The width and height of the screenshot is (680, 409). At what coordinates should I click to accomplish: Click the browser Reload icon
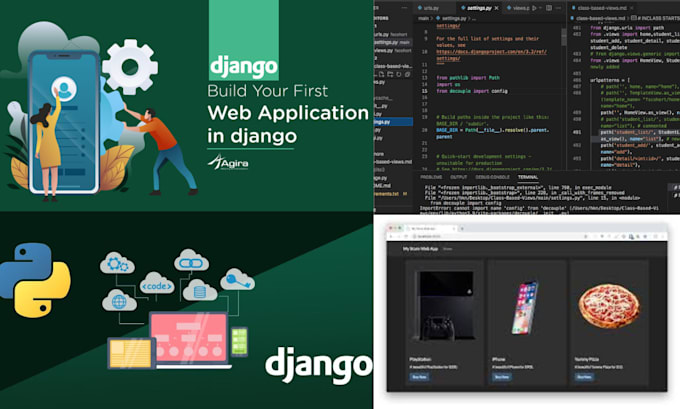(406, 236)
